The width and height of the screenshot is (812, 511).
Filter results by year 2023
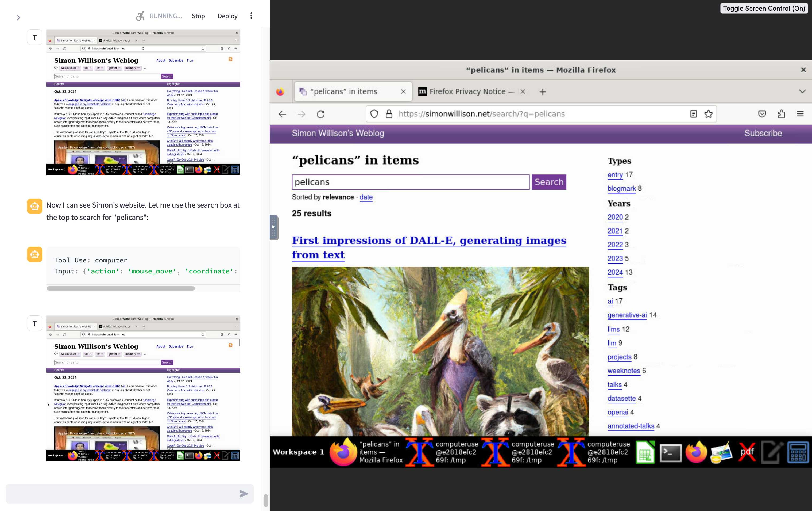pyautogui.click(x=615, y=258)
